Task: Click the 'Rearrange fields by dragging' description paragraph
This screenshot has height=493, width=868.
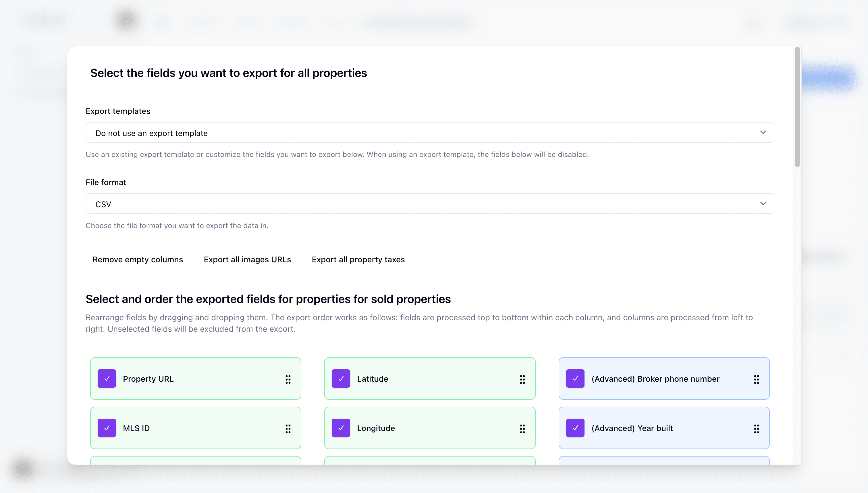Action: click(419, 323)
